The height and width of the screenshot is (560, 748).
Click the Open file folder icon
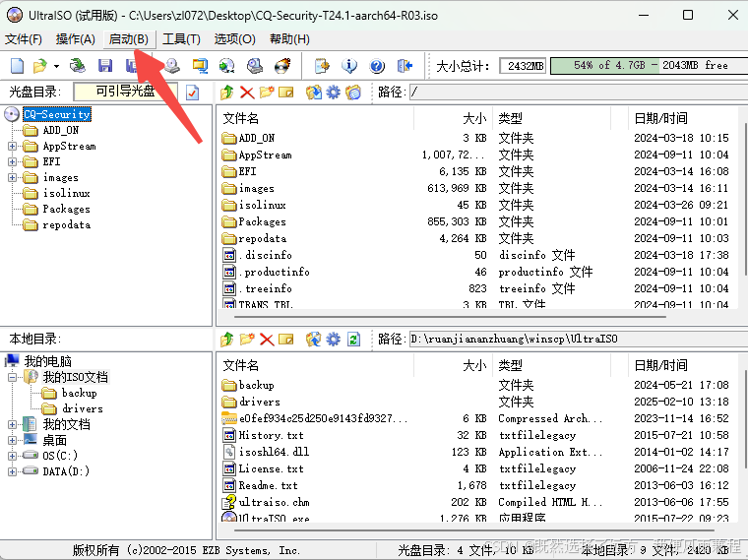click(40, 66)
